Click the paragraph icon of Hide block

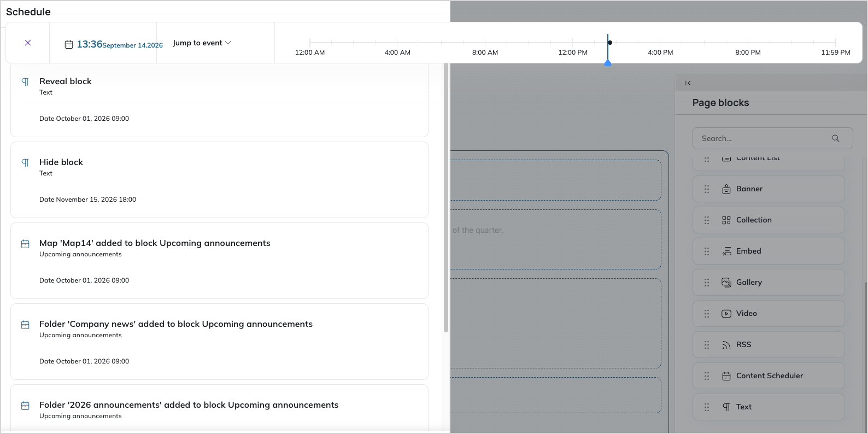coord(25,162)
